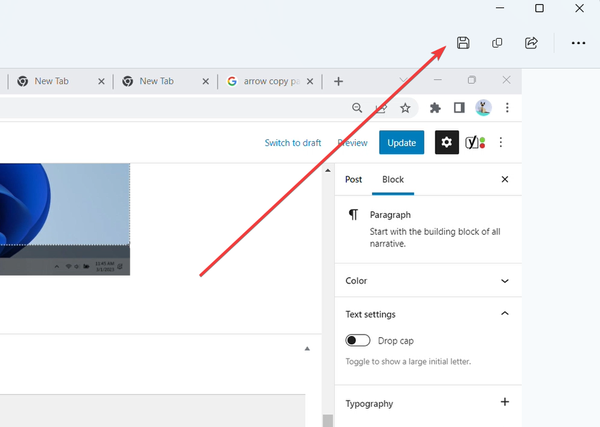Click Switch to draft link
This screenshot has width=600, height=427.
point(293,143)
